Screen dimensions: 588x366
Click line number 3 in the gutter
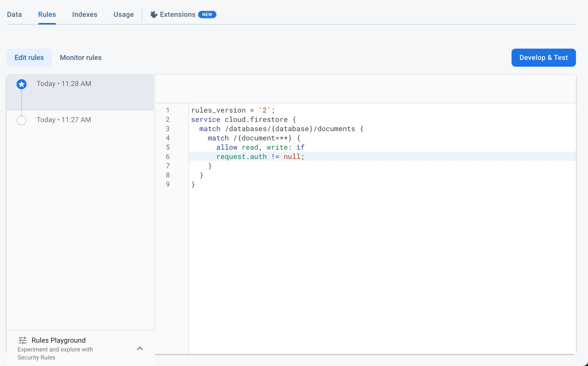168,129
